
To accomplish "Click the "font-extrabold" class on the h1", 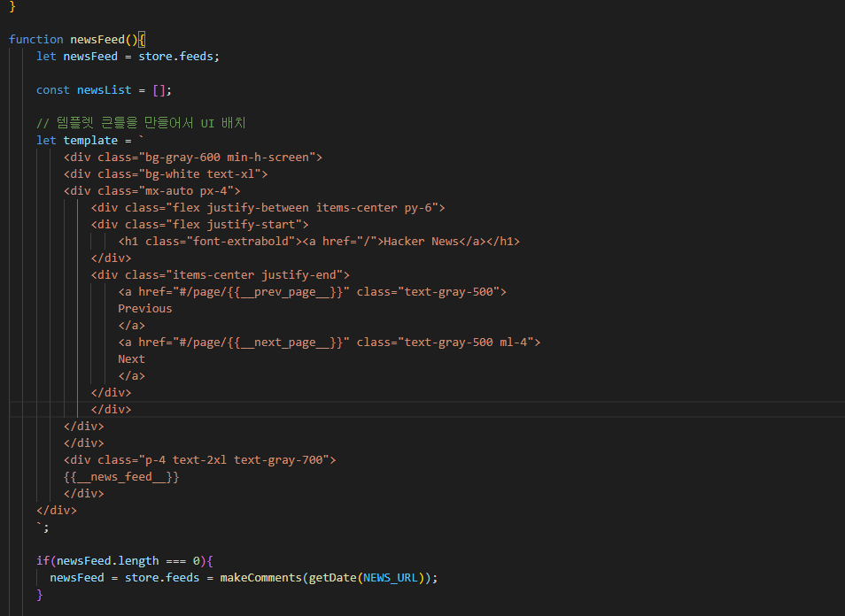I will pyautogui.click(x=241, y=242).
